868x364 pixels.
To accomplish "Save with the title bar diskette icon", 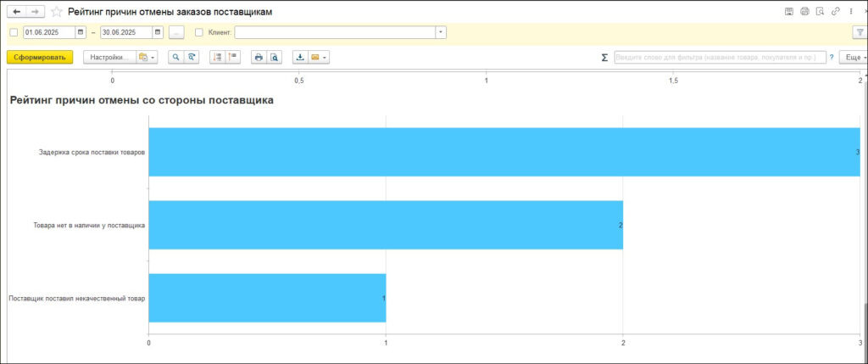I will click(x=789, y=12).
